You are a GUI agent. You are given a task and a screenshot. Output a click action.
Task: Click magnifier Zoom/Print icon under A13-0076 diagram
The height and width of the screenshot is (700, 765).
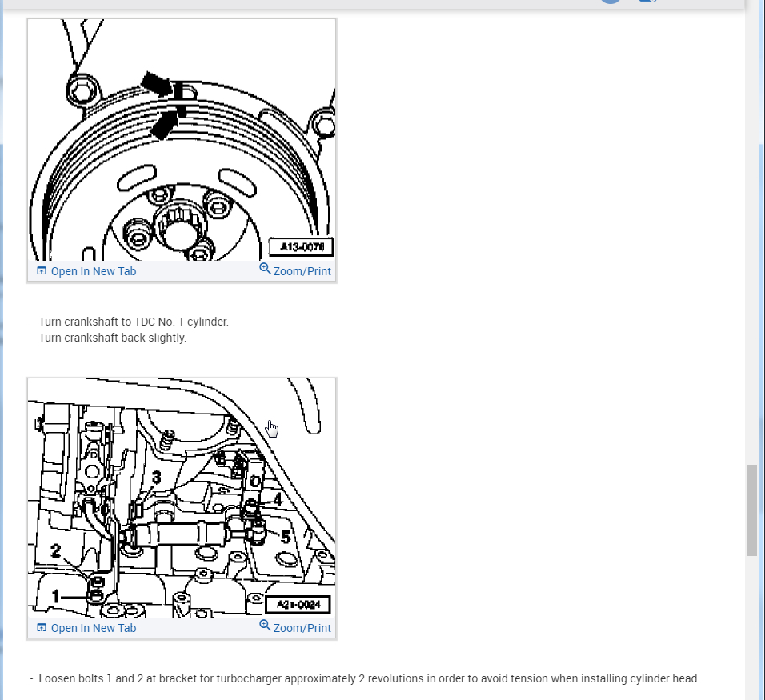coord(264,268)
